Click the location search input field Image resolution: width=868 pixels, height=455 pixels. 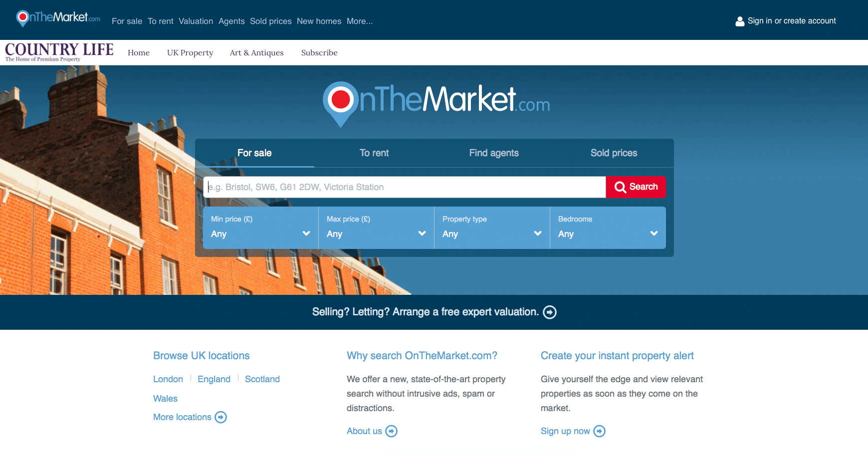click(404, 187)
